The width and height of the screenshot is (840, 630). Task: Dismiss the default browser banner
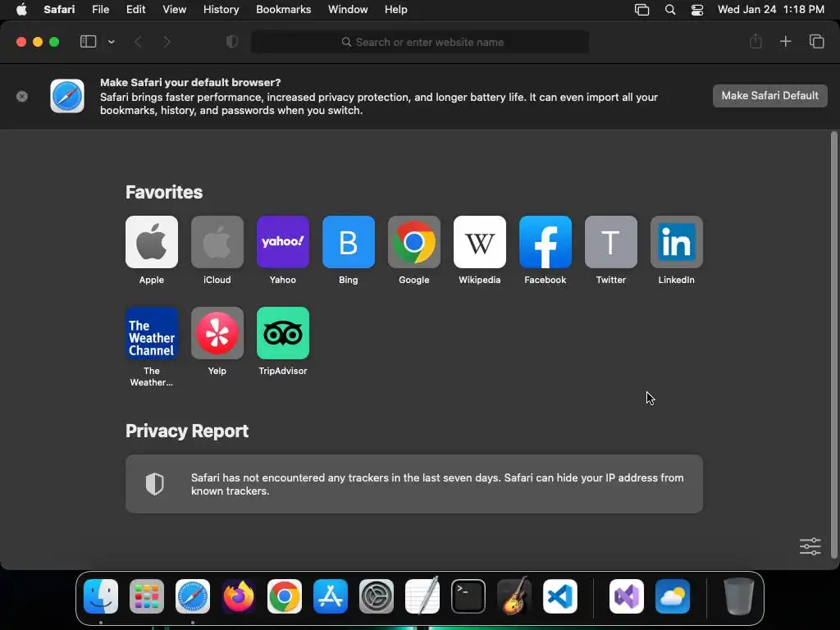click(22, 97)
